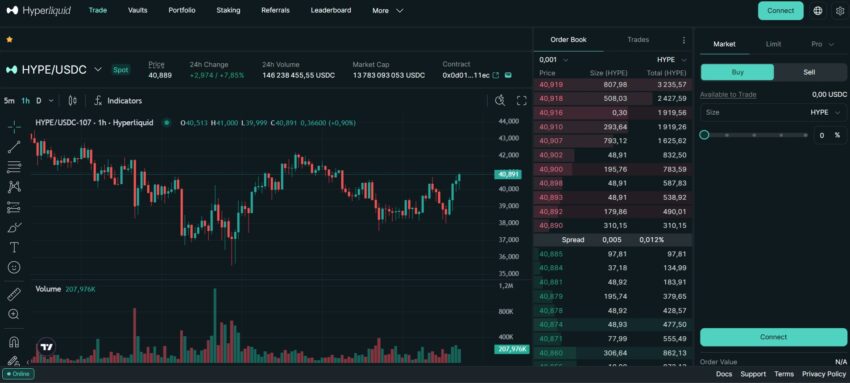Screen dimensions: 850x383
Task: Click the top-right Connect button
Action: click(781, 10)
